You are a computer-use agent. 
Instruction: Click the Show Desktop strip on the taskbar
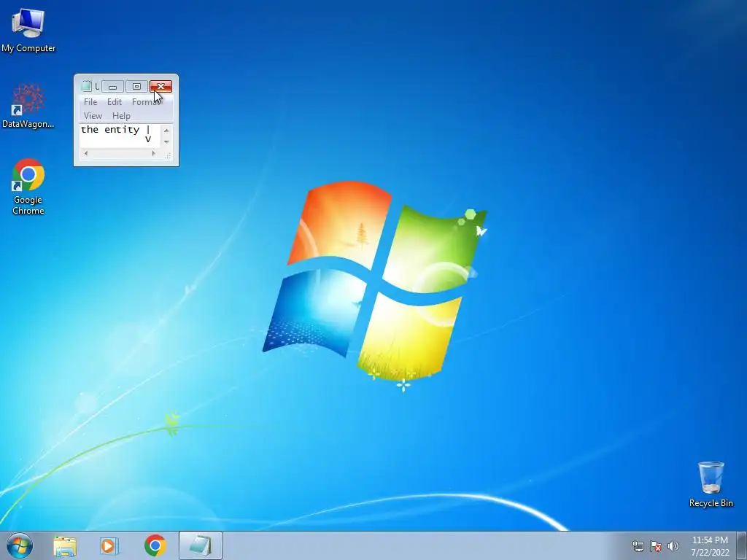coord(742,545)
